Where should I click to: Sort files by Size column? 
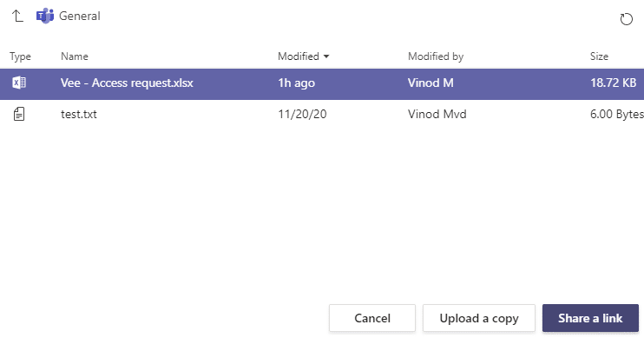tap(599, 56)
